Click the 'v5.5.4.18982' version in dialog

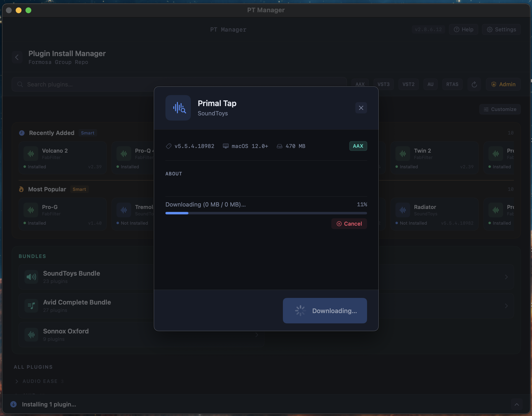[194, 146]
